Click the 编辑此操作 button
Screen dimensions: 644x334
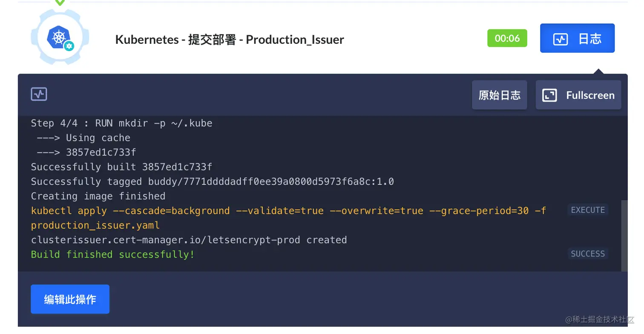point(70,299)
